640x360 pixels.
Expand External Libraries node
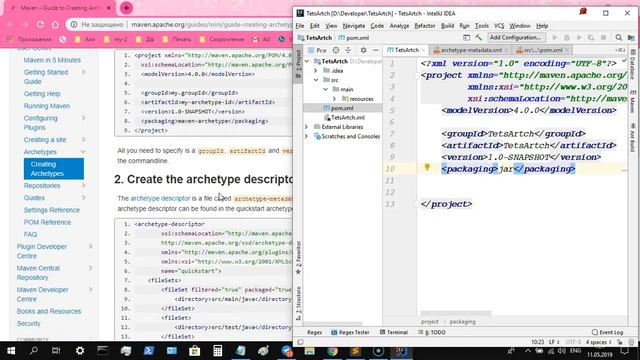[x=307, y=127]
